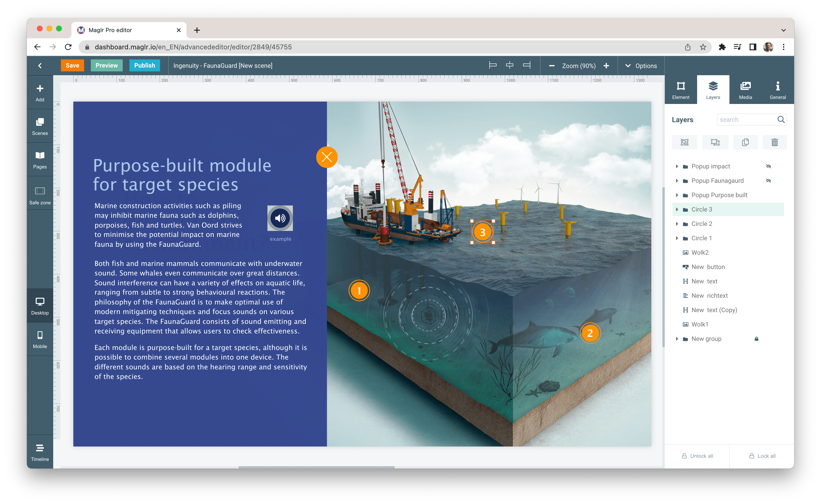The image size is (821, 504).
Task: Click the back chevron in editor header
Action: click(x=40, y=66)
